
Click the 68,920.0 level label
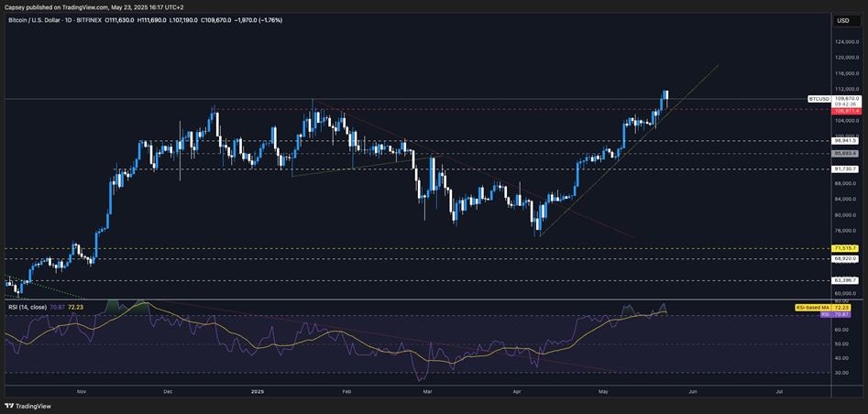point(844,258)
